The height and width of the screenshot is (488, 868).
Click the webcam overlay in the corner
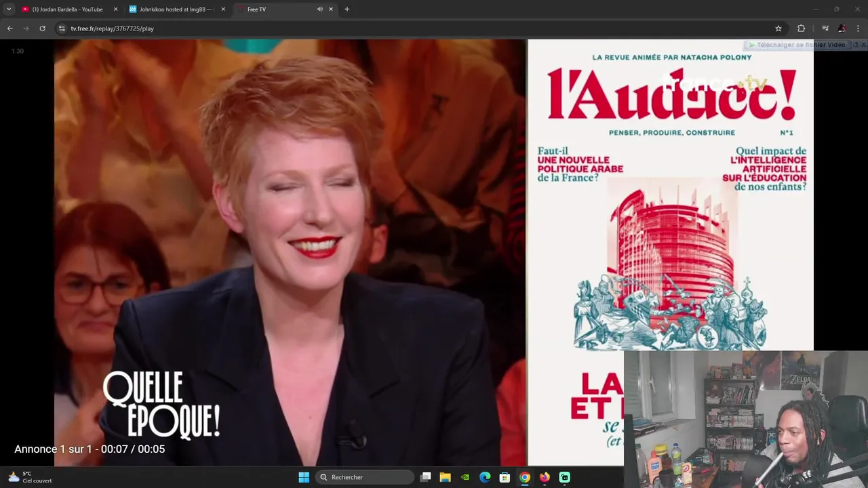746,419
